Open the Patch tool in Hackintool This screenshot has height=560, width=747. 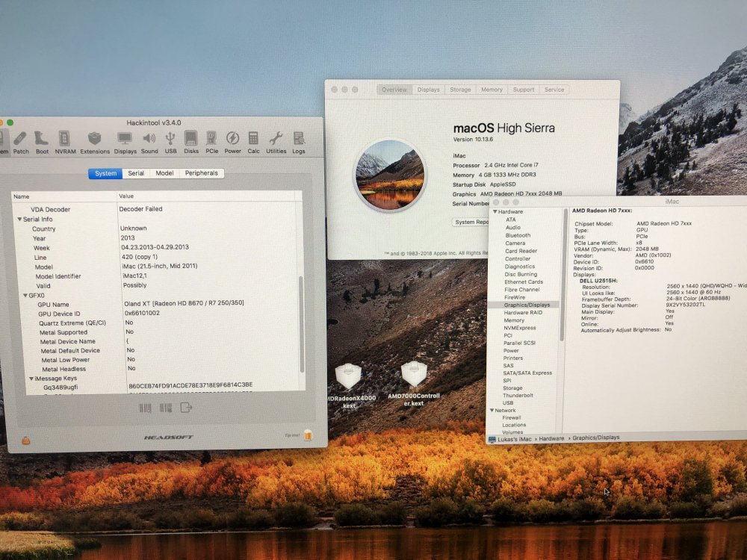[x=20, y=143]
